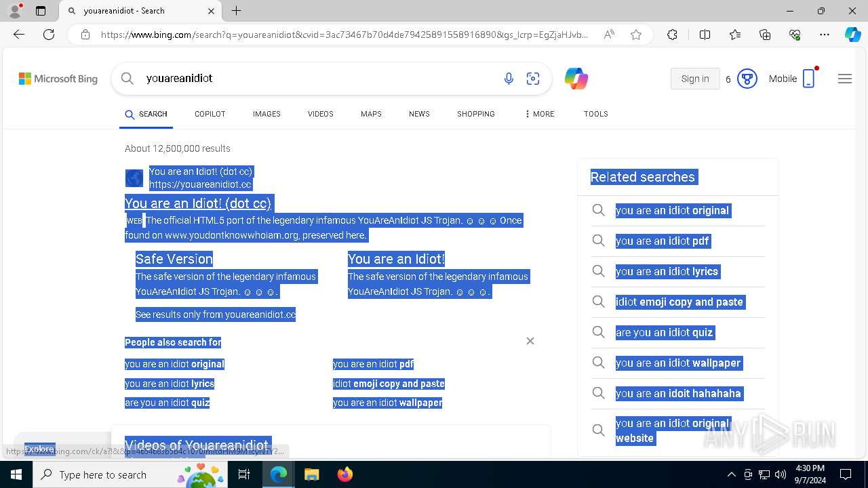The width and height of the screenshot is (868, 488).
Task: Add this page to favorites with the star
Action: 636,35
